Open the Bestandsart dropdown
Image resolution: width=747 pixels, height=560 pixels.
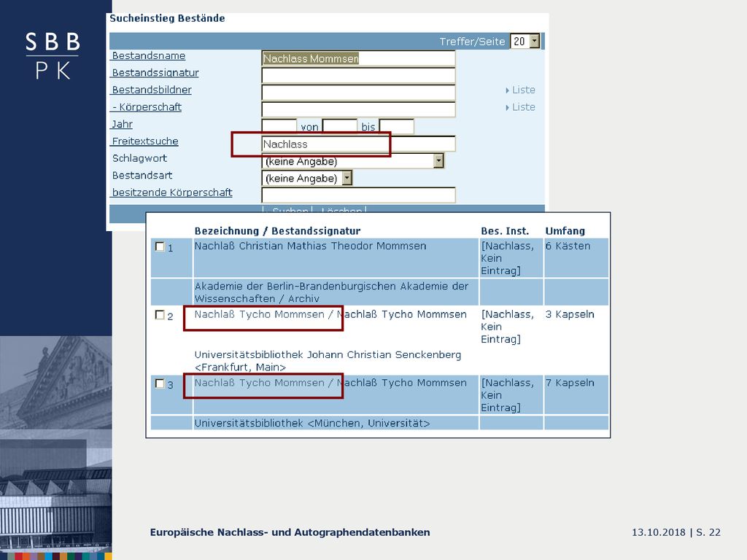[307, 178]
